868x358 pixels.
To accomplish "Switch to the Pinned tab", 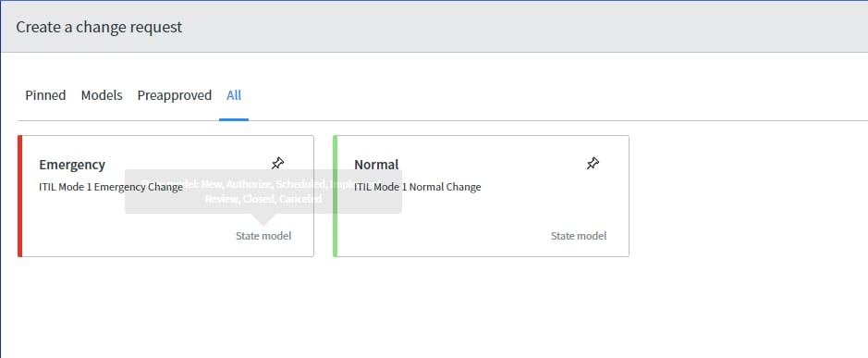I will pyautogui.click(x=45, y=95).
